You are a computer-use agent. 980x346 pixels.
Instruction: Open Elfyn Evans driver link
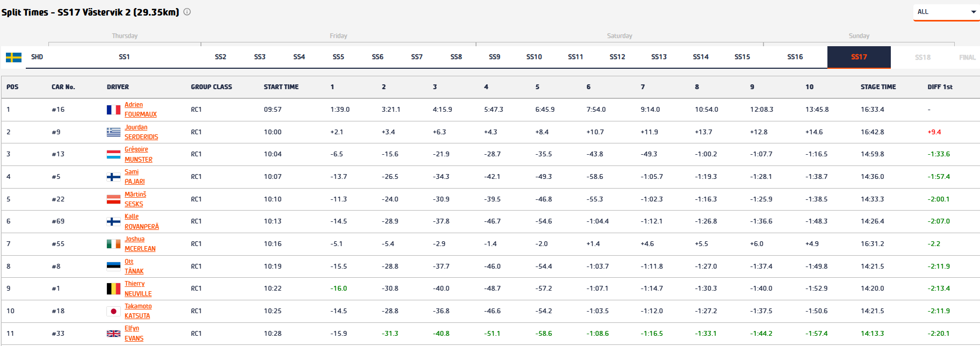click(134, 333)
